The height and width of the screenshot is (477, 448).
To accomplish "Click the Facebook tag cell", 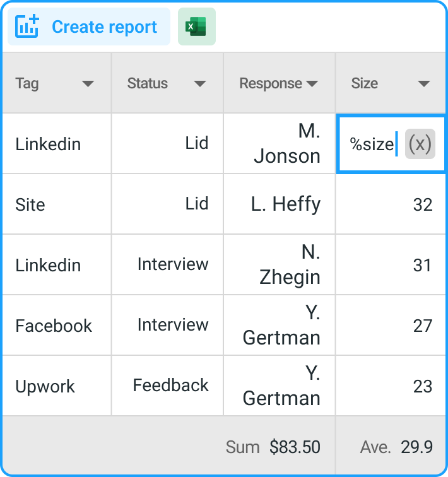I will pyautogui.click(x=57, y=326).
